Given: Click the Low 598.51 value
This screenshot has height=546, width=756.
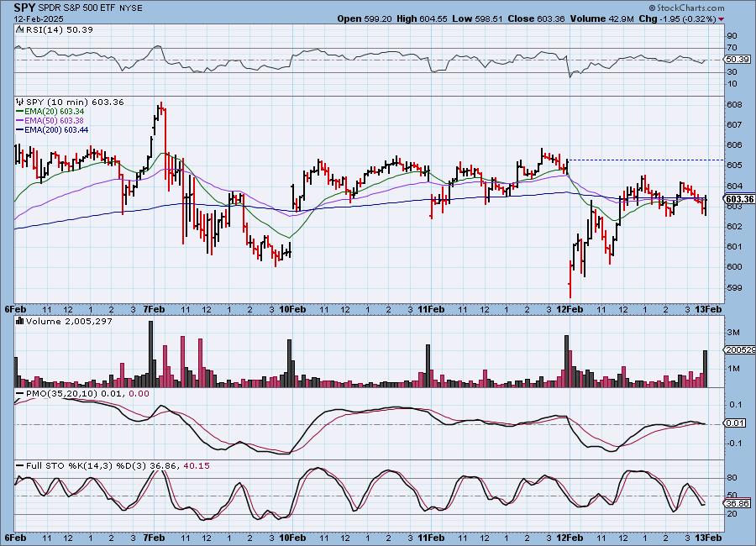Looking at the screenshot, I should 477,18.
